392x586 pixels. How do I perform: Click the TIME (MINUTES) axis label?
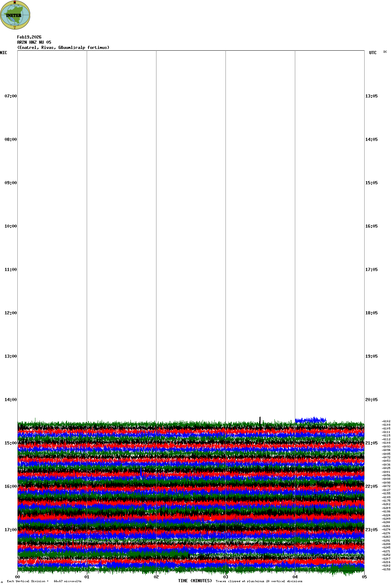(195, 581)
